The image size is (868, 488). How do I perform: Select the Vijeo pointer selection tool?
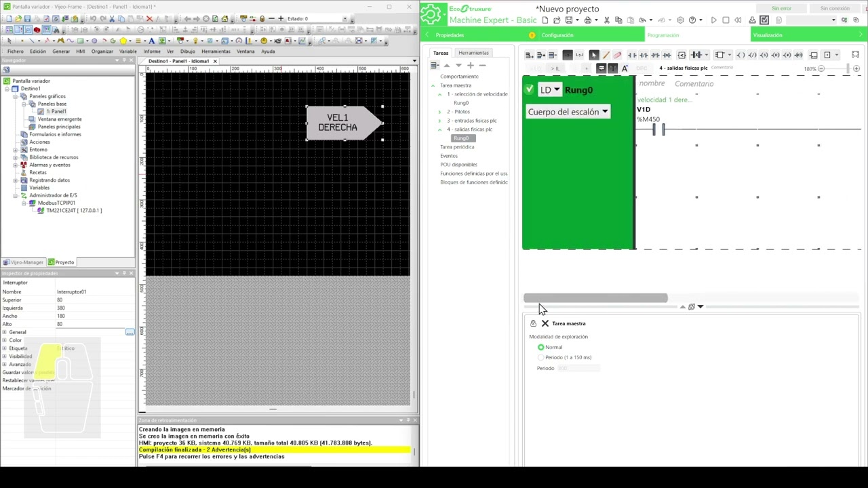pos(9,41)
